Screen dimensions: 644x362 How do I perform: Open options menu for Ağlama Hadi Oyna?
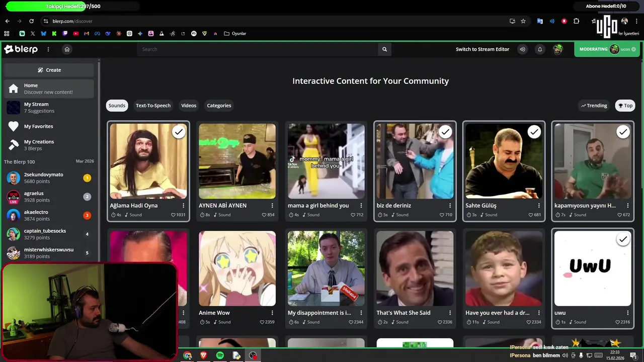(183, 206)
